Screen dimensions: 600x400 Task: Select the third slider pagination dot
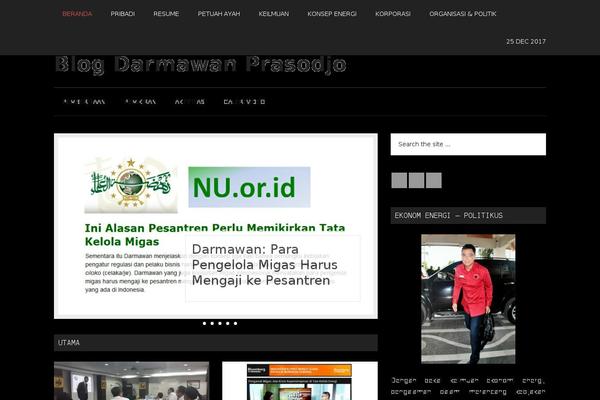[x=220, y=323]
